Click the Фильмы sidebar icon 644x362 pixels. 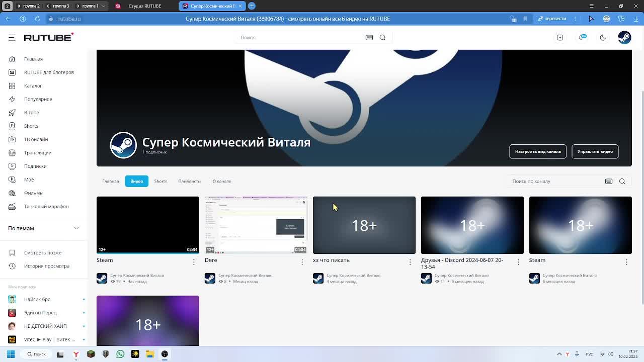coord(12,193)
